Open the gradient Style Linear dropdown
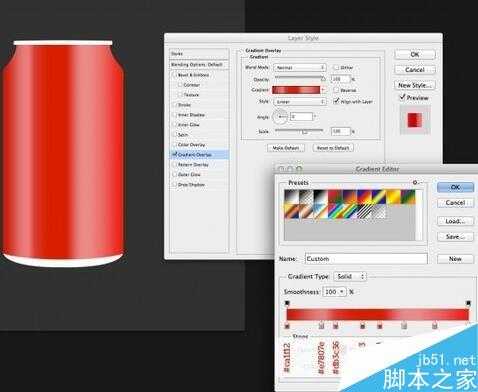 [299, 101]
